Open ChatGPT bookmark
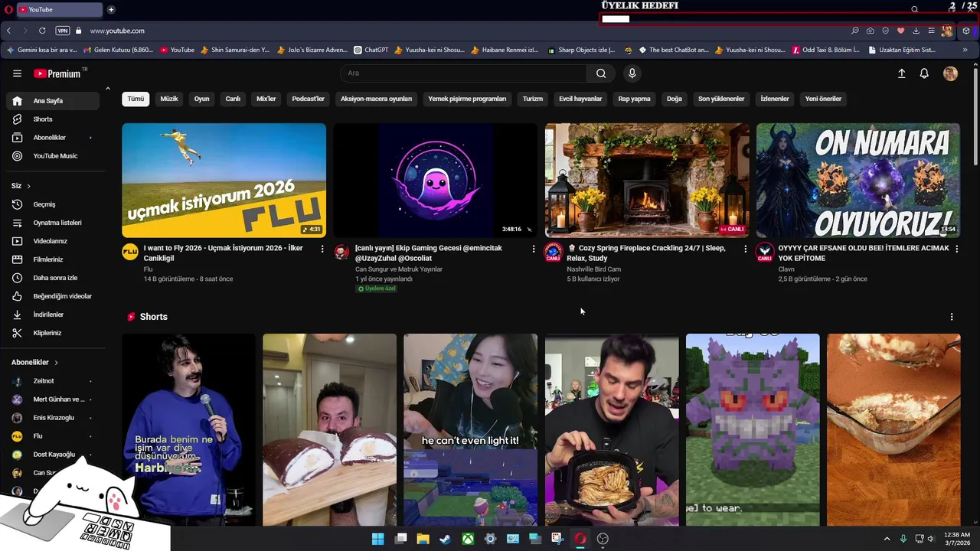This screenshot has height=551, width=980. pos(371,50)
